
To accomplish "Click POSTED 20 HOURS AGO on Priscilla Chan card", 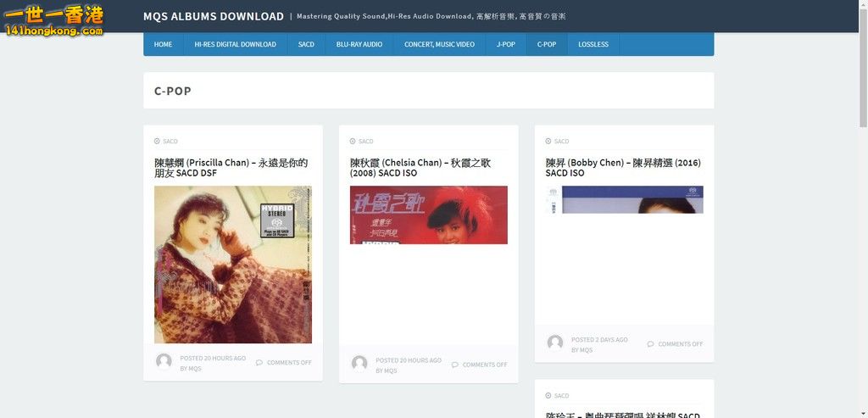I will click(x=213, y=358).
